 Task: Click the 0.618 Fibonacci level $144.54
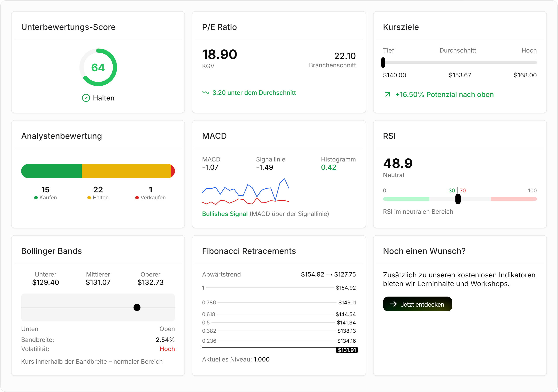pos(346,314)
